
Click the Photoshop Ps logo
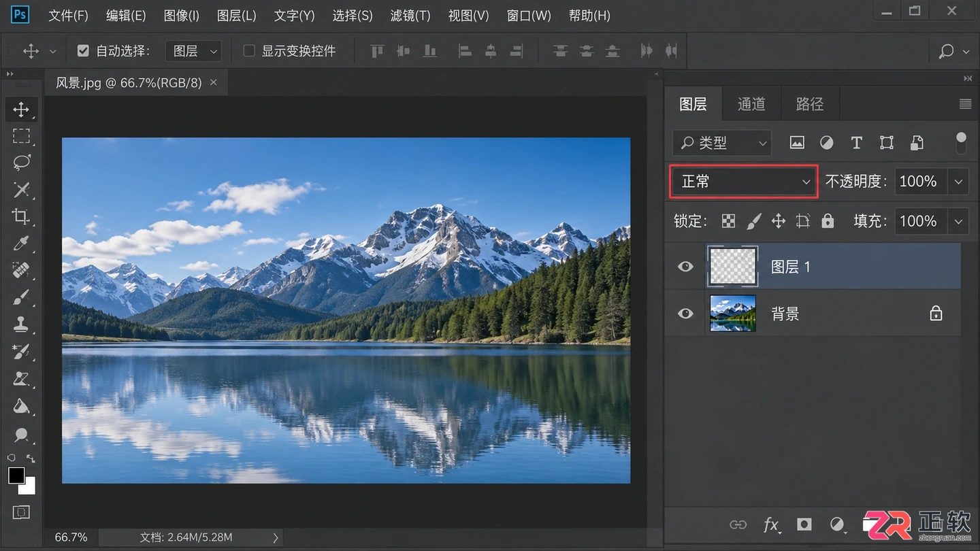click(x=20, y=14)
